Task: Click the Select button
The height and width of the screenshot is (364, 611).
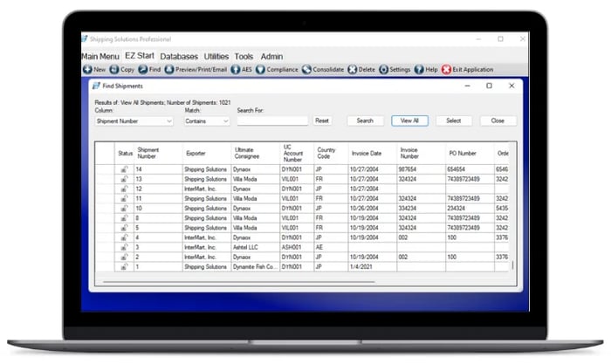Action: 454,120
